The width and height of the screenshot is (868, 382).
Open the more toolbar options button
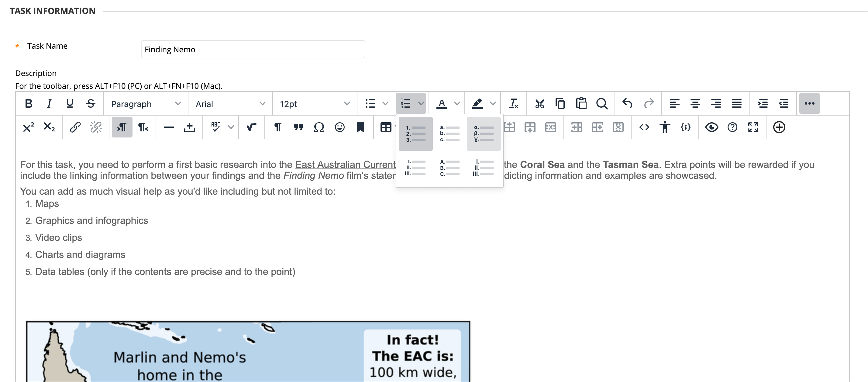810,103
